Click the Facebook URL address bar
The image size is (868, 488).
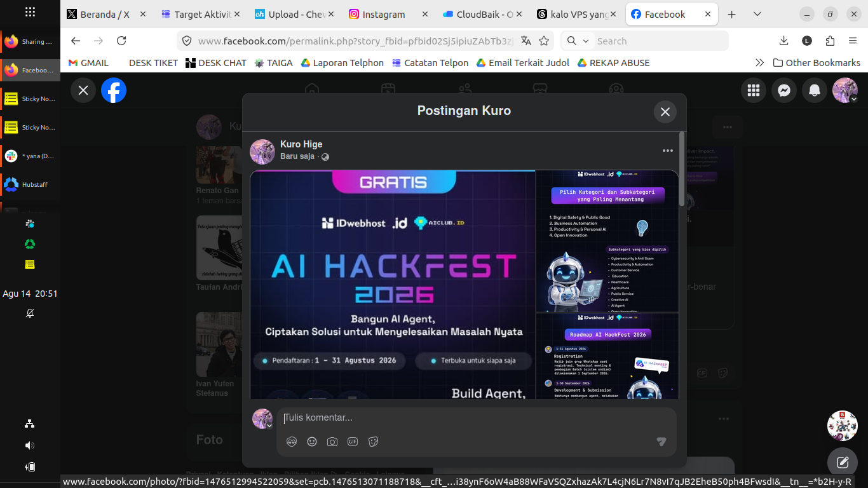point(356,41)
